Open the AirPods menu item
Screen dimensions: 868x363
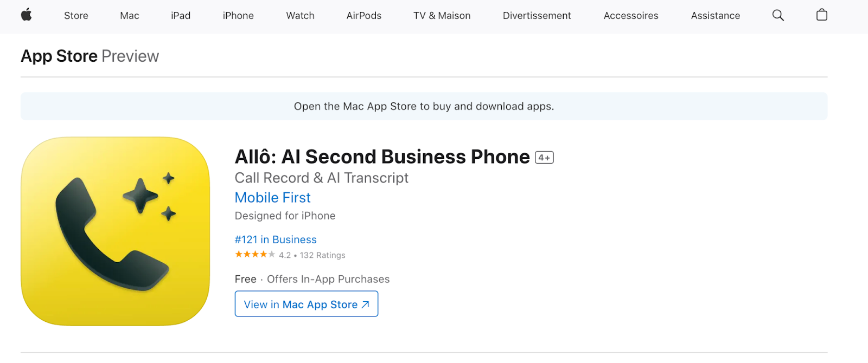363,16
